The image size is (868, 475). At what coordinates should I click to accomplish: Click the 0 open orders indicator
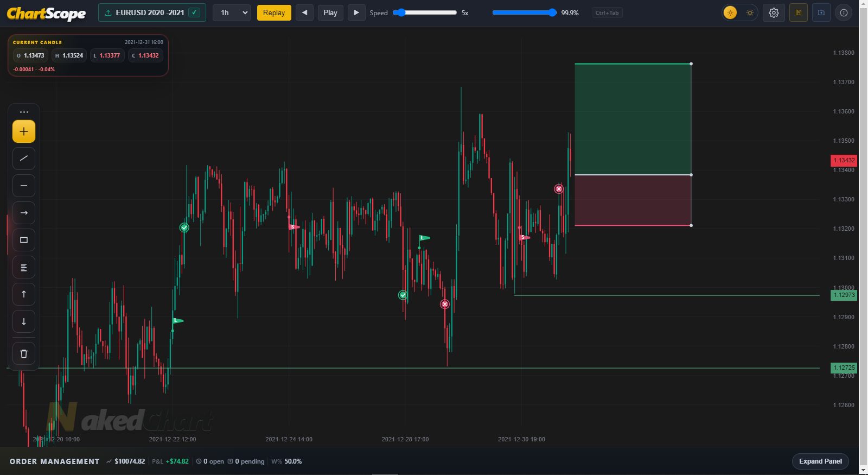coord(210,461)
